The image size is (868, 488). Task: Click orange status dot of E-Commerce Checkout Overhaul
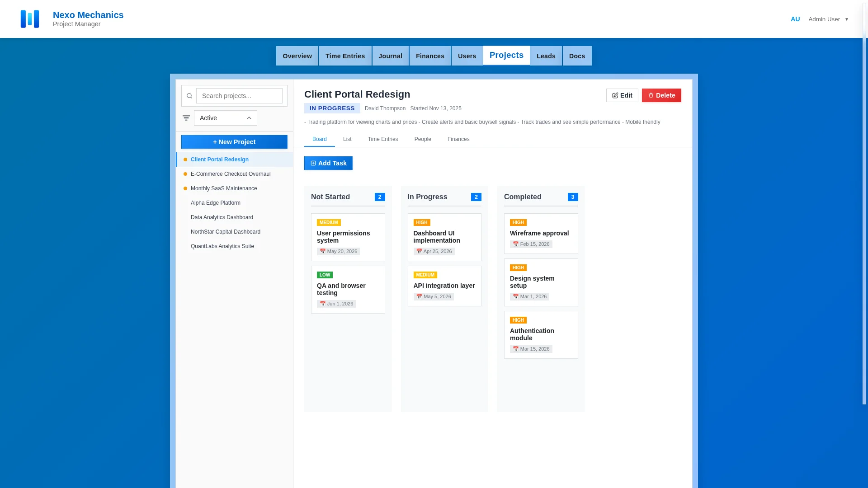pyautogui.click(x=185, y=174)
